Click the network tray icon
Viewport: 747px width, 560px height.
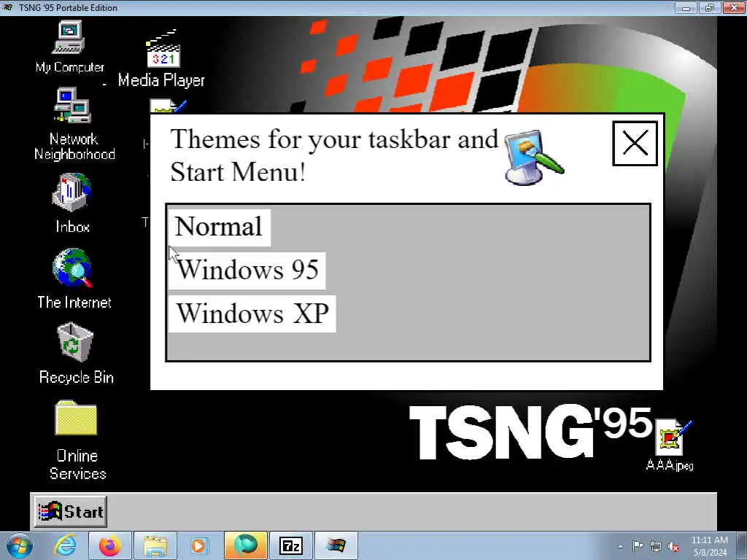coord(656,547)
